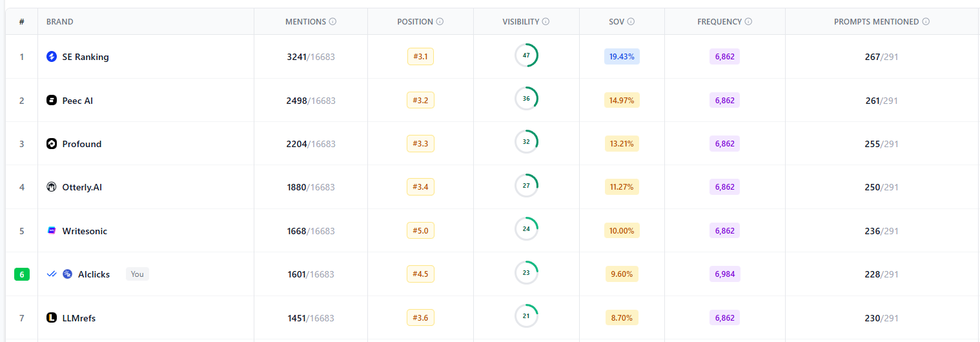The image size is (980, 342).
Task: Click the double-check icon beside AIclicks
Action: point(52,274)
